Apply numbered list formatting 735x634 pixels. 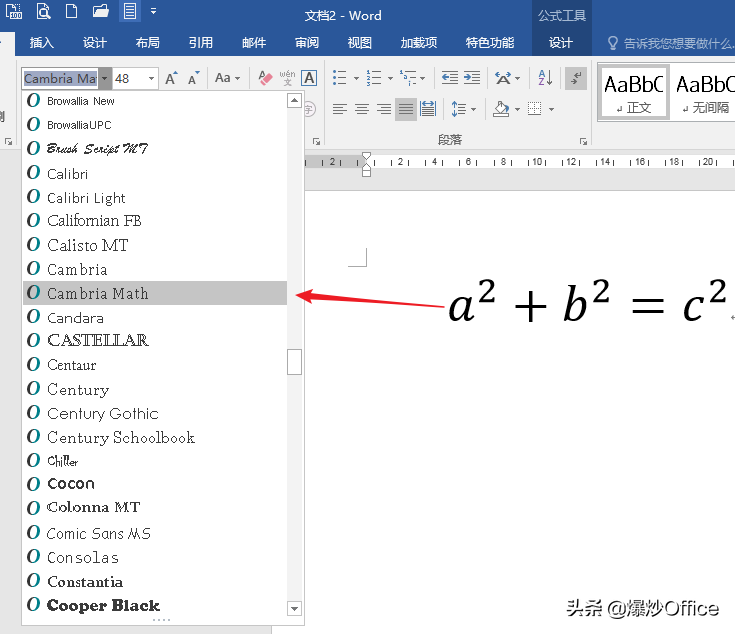pos(374,78)
